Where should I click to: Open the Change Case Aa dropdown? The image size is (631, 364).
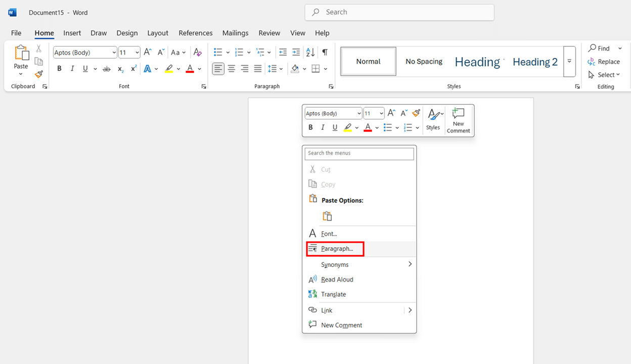pyautogui.click(x=178, y=52)
